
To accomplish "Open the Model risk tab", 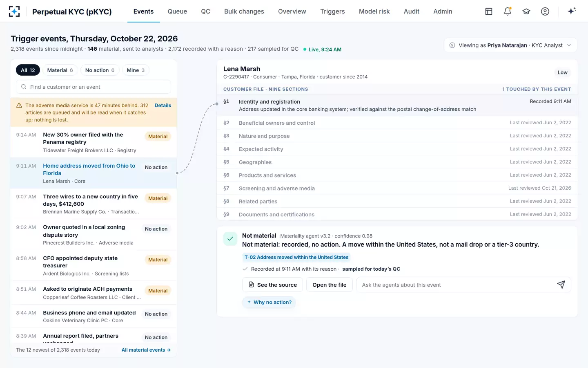I will [374, 11].
